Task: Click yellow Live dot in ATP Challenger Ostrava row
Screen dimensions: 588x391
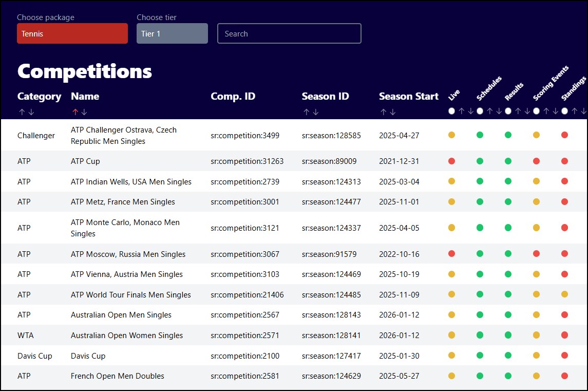Action: click(451, 135)
